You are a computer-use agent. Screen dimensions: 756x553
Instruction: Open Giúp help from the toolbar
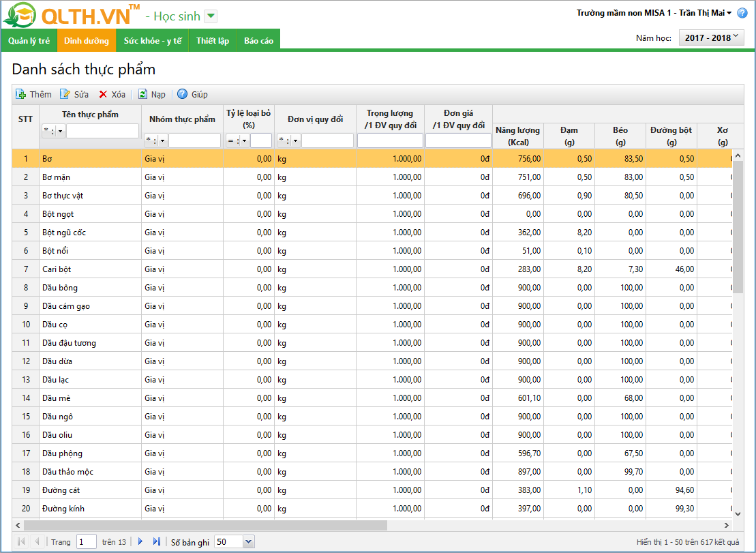(x=183, y=94)
